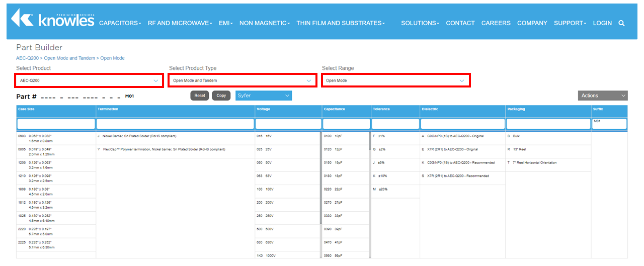Open the search magnifier icon
This screenshot has width=644, height=266.
[x=621, y=23]
